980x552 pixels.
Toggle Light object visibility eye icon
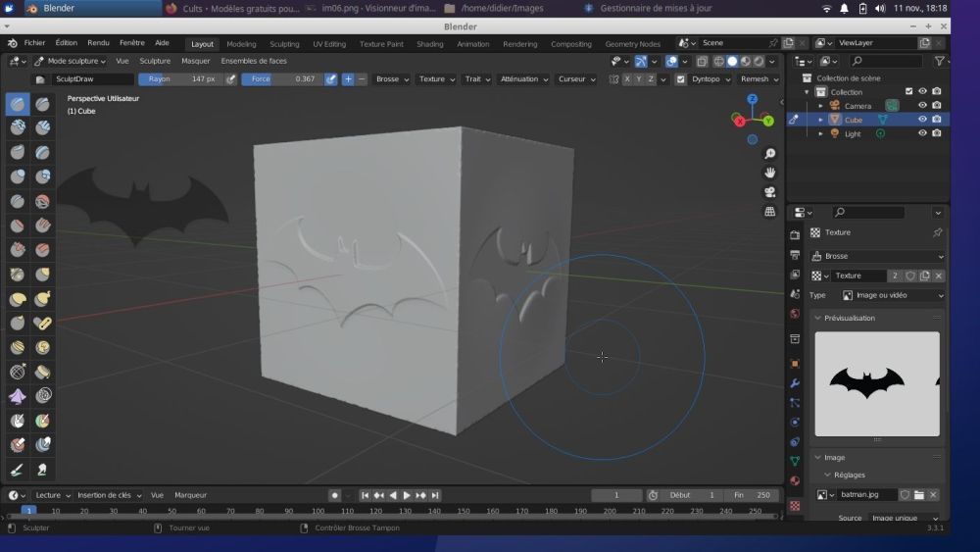(x=922, y=133)
